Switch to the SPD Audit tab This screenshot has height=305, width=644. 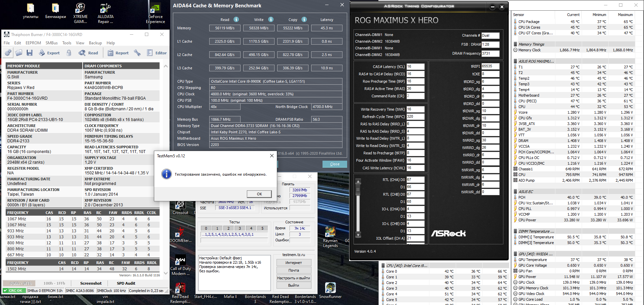click(x=126, y=283)
